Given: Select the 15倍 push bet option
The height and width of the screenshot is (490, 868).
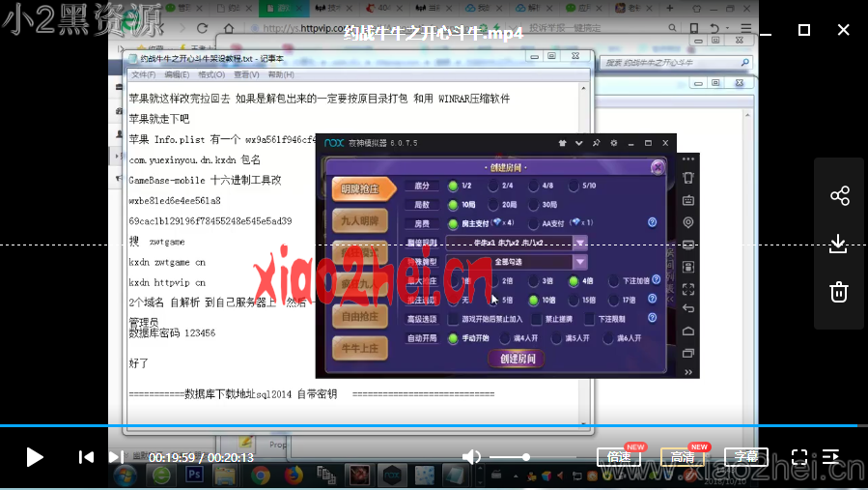Looking at the screenshot, I should click(x=574, y=300).
